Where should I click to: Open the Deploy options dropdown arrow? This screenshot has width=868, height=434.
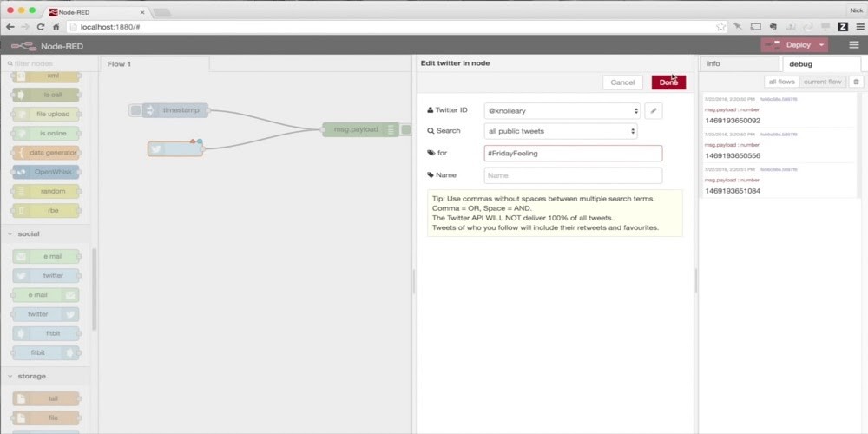821,44
